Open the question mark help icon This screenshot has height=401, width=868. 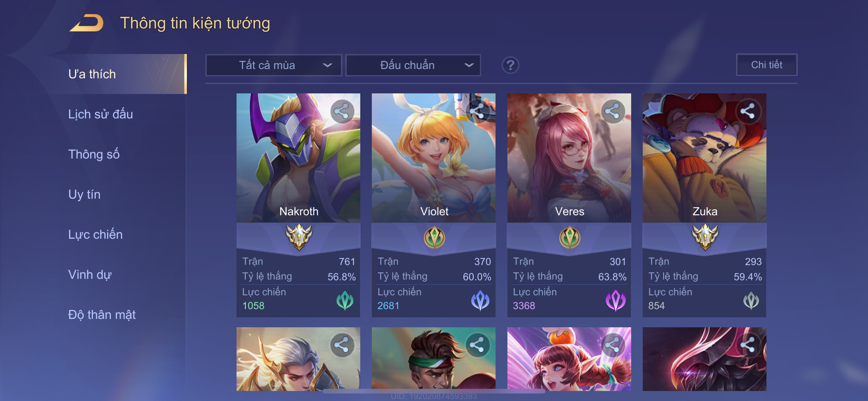point(510,65)
